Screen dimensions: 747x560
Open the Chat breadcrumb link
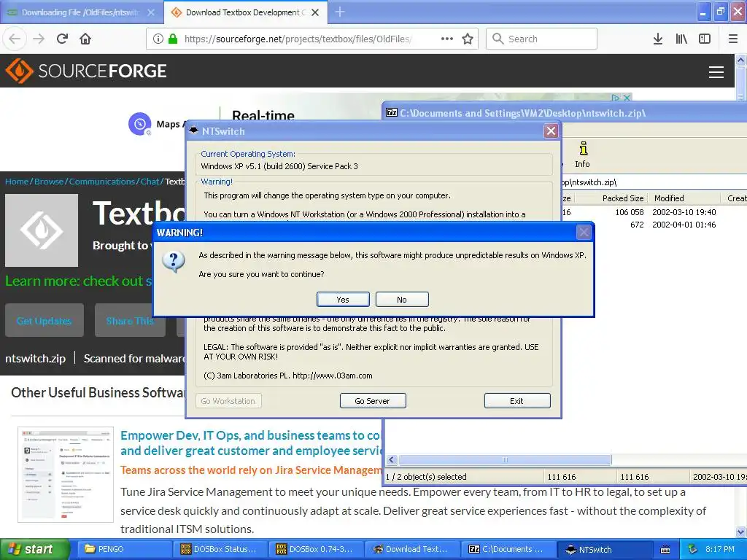tap(150, 182)
